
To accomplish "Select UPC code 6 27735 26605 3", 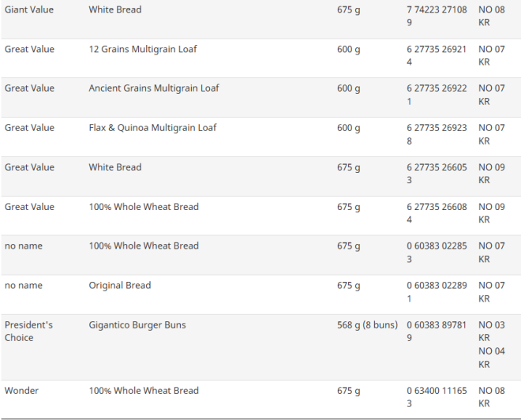I will click(x=437, y=174).
